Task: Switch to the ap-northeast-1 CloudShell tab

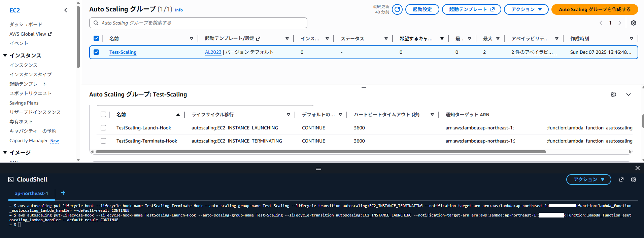Action: click(31, 193)
